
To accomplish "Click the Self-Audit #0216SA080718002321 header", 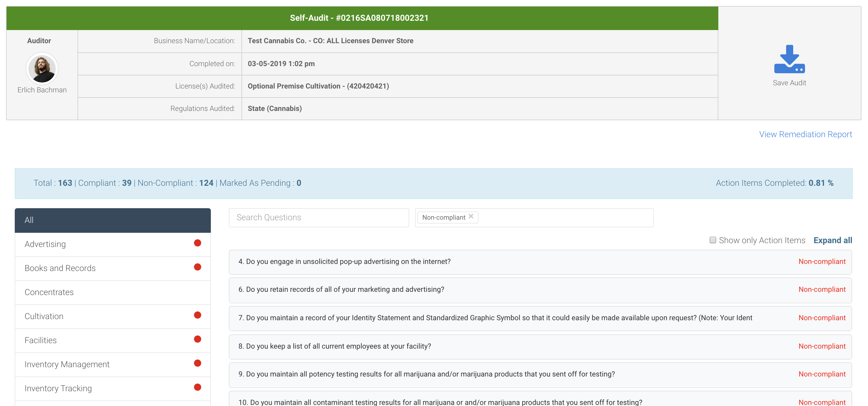I will [359, 18].
